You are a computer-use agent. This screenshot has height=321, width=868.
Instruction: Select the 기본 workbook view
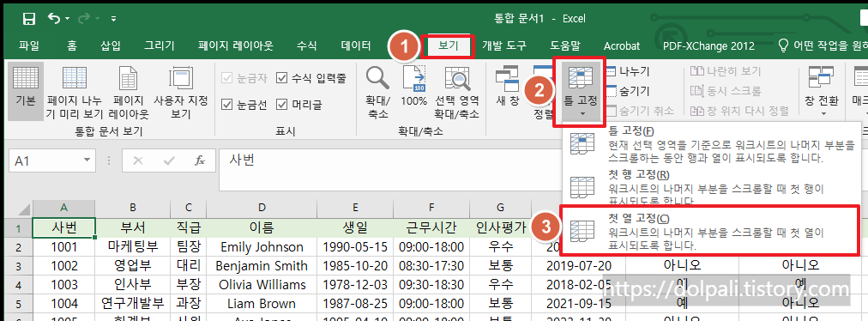pyautogui.click(x=26, y=92)
